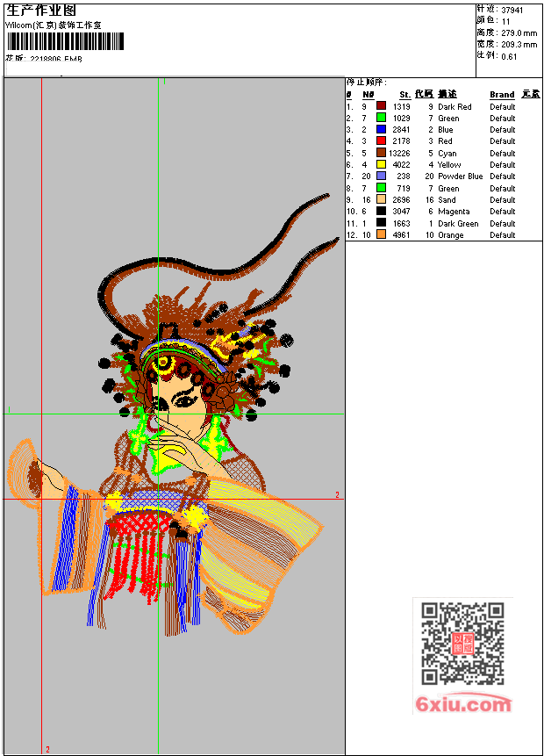Select the Blue thread color swatch

click(x=381, y=129)
